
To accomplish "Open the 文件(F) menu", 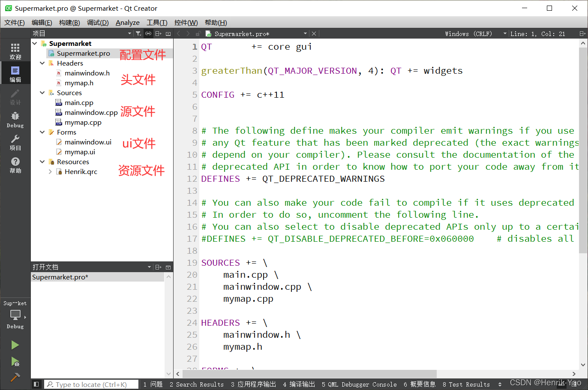I will 15,23.
